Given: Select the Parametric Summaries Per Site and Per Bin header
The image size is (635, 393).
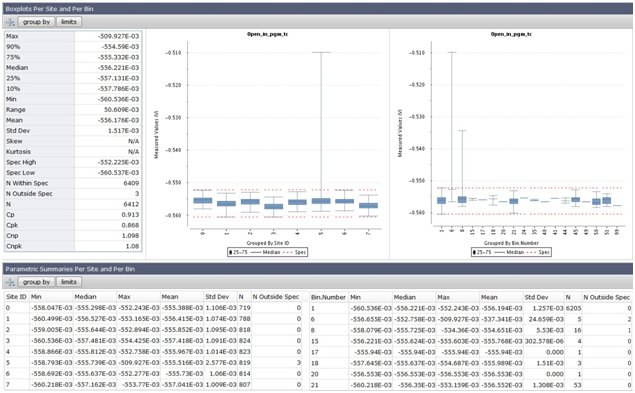Looking at the screenshot, I should 318,269.
